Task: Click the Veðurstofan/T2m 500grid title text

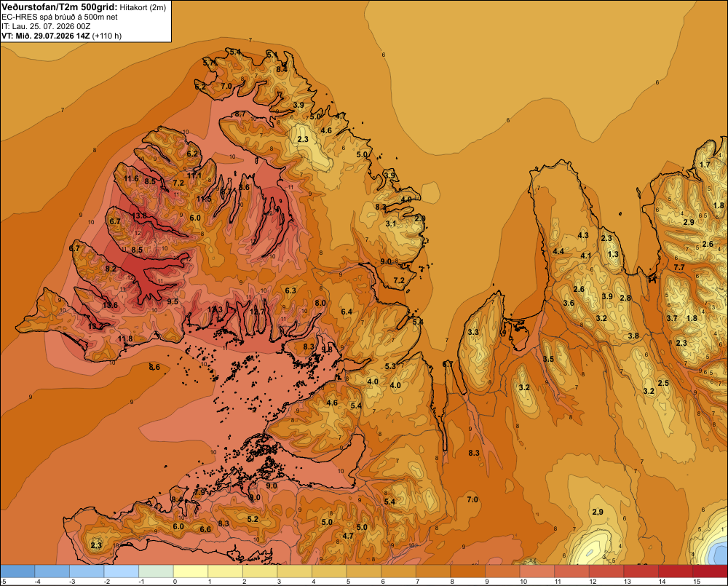Action: 60,7
